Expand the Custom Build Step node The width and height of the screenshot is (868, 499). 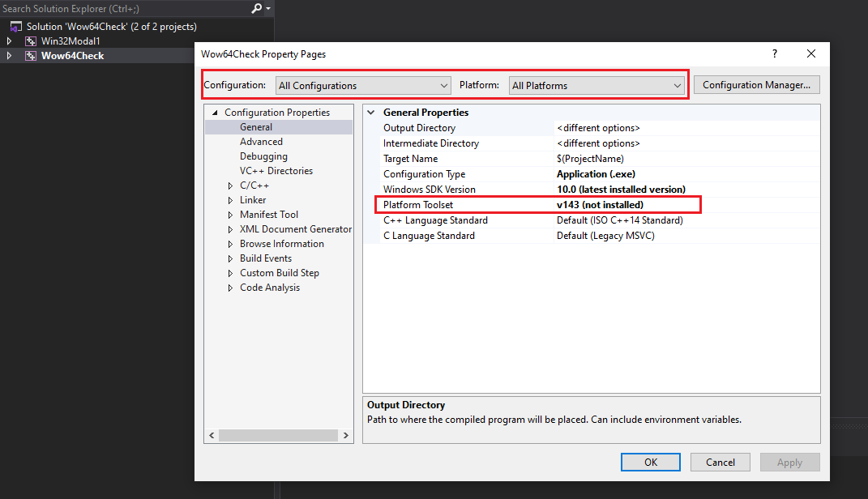click(x=230, y=273)
